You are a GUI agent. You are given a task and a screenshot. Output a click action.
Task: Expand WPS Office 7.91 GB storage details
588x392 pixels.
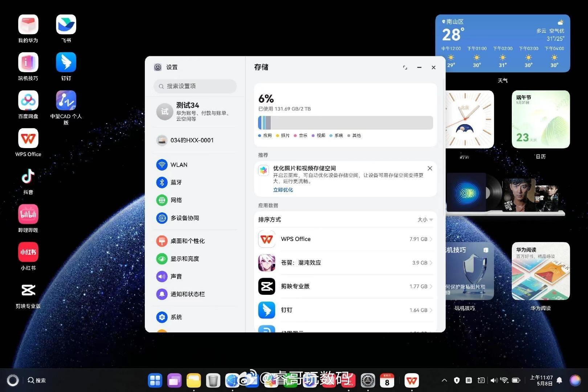click(346, 239)
